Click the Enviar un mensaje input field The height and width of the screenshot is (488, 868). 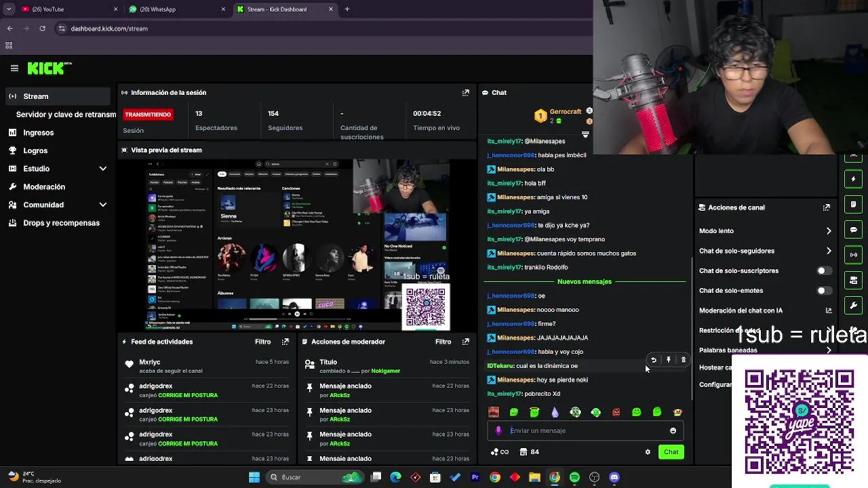tap(586, 430)
